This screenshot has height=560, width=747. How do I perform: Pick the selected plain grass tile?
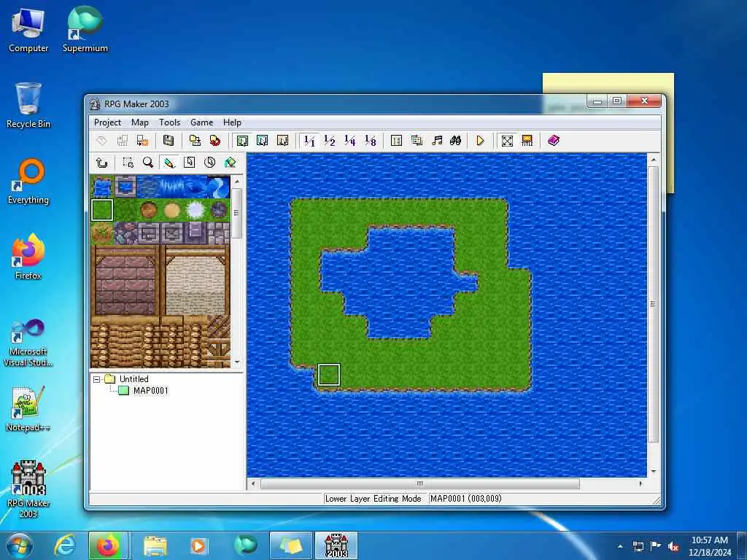pyautogui.click(x=102, y=210)
